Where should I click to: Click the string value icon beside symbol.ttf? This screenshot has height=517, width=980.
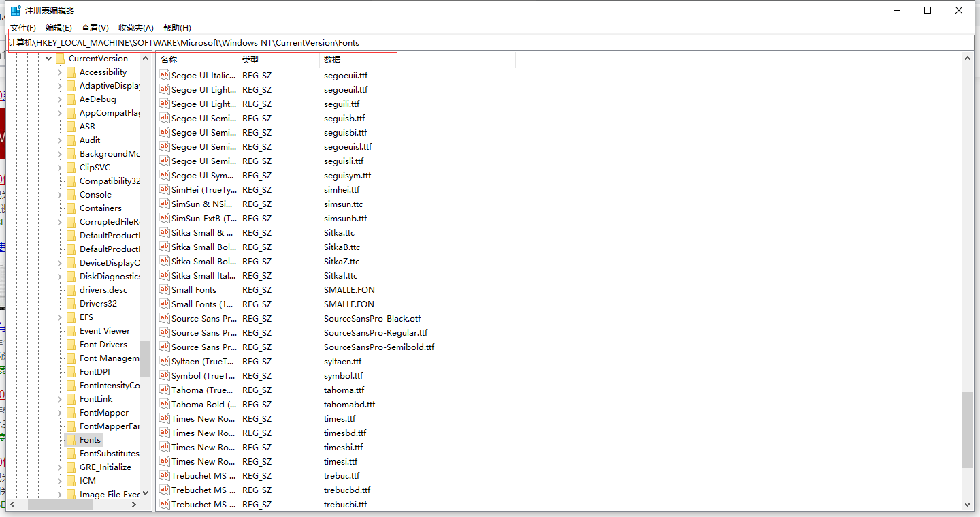pos(164,375)
